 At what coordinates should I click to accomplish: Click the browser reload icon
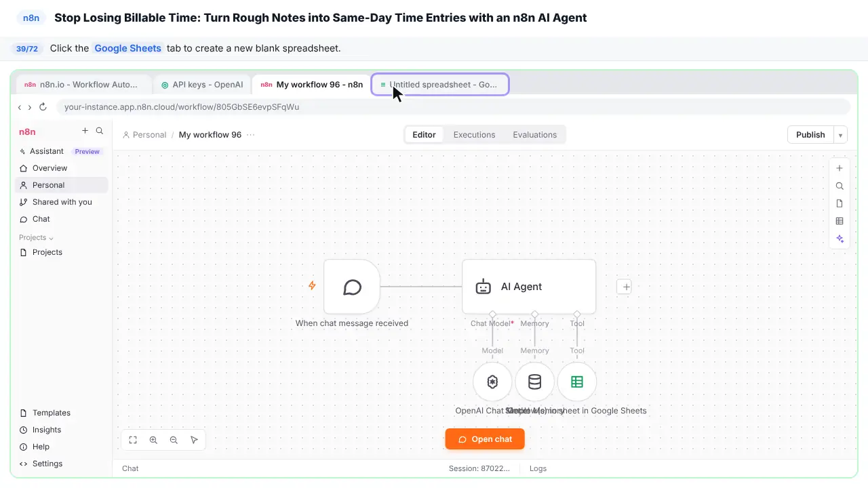click(x=43, y=107)
